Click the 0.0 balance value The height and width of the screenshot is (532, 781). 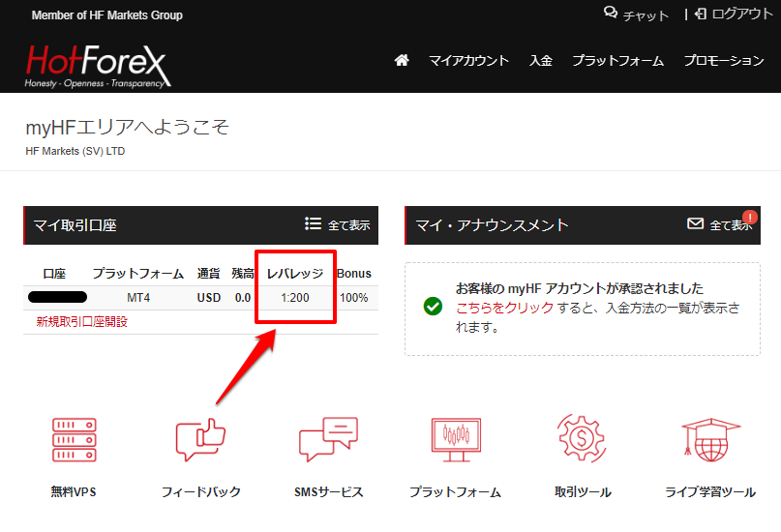pos(243,298)
